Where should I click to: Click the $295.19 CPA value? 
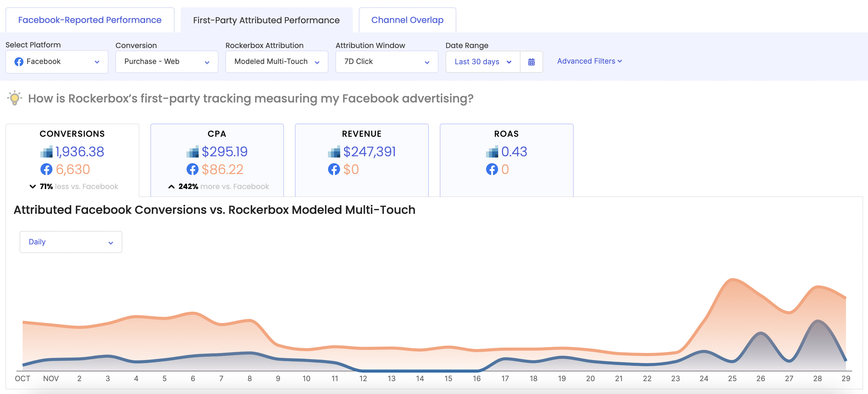224,152
